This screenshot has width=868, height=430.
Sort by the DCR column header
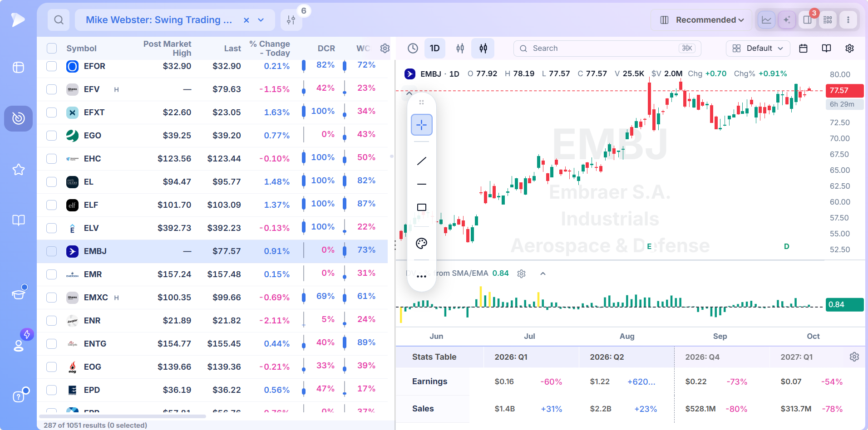click(326, 49)
